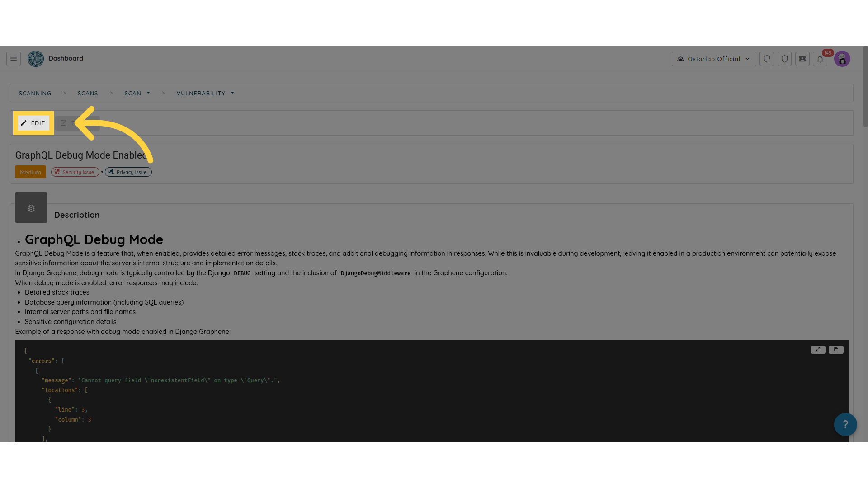
Task: Open the Ostorlab Official organization dropdown
Action: point(714,59)
